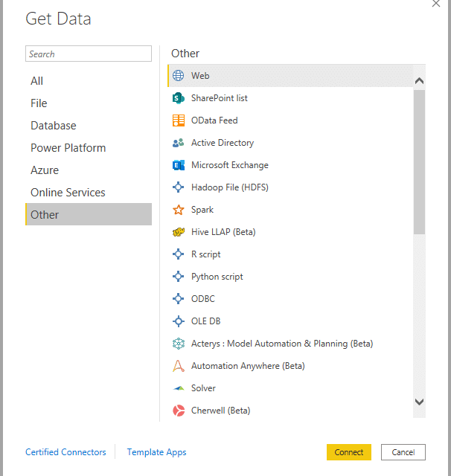Image resolution: width=451 pixels, height=476 pixels.
Task: Click the connector list scrollbar thumb
Action: [x=419, y=160]
